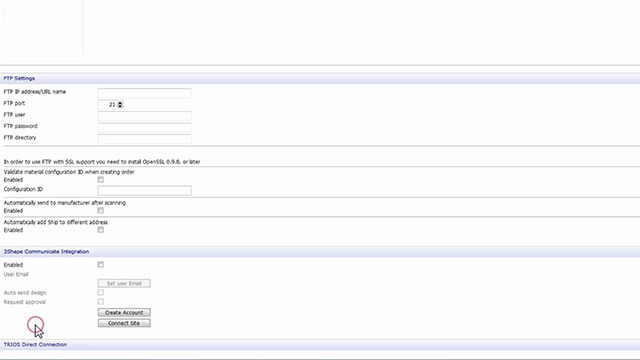Enable 3Shape Communicate Integration checkbox
The width and height of the screenshot is (640, 360).
[100, 264]
